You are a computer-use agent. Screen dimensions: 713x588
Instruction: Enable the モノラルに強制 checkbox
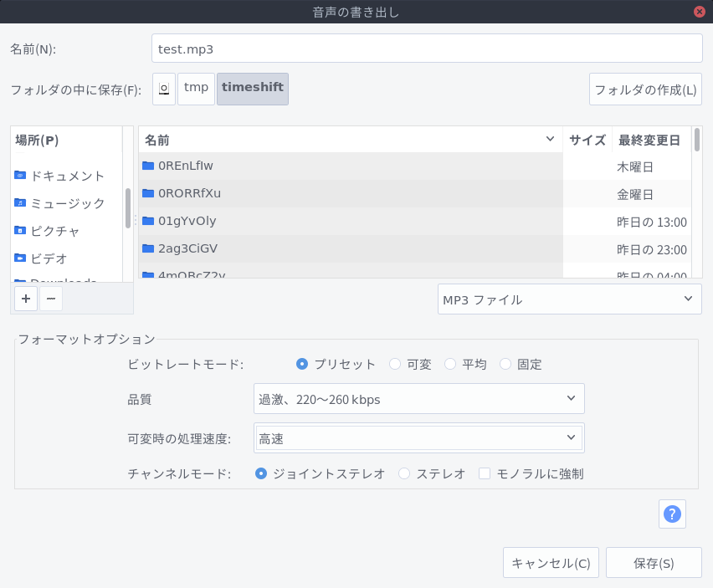pyautogui.click(x=485, y=473)
